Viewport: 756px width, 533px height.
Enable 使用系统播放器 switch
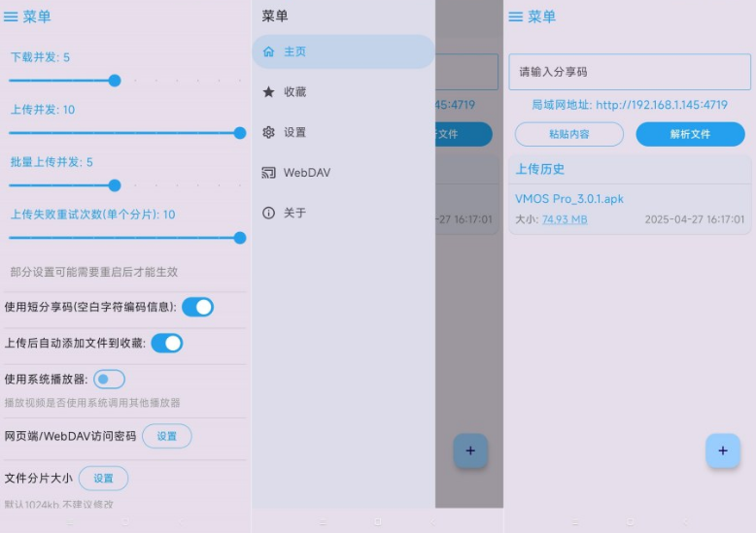pyautogui.click(x=109, y=380)
